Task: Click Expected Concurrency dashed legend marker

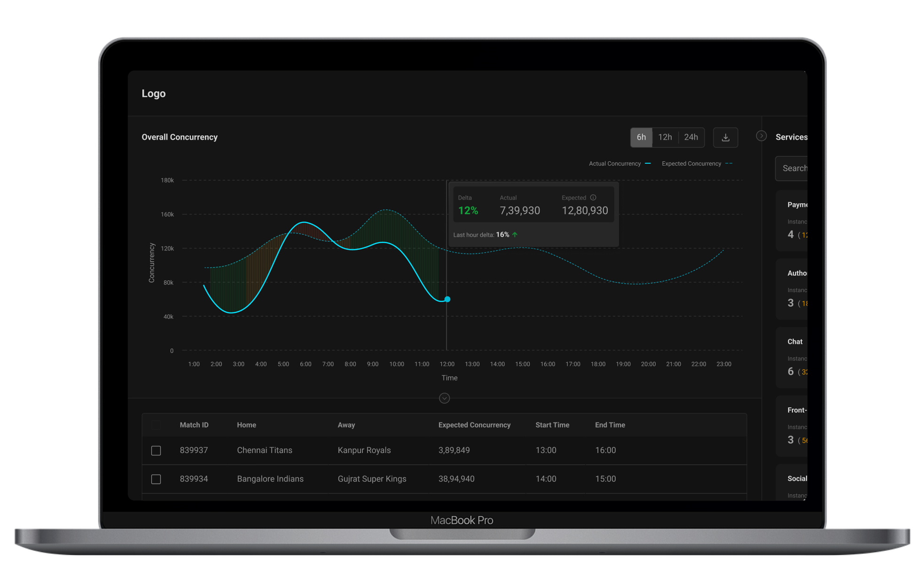Action: click(x=728, y=164)
